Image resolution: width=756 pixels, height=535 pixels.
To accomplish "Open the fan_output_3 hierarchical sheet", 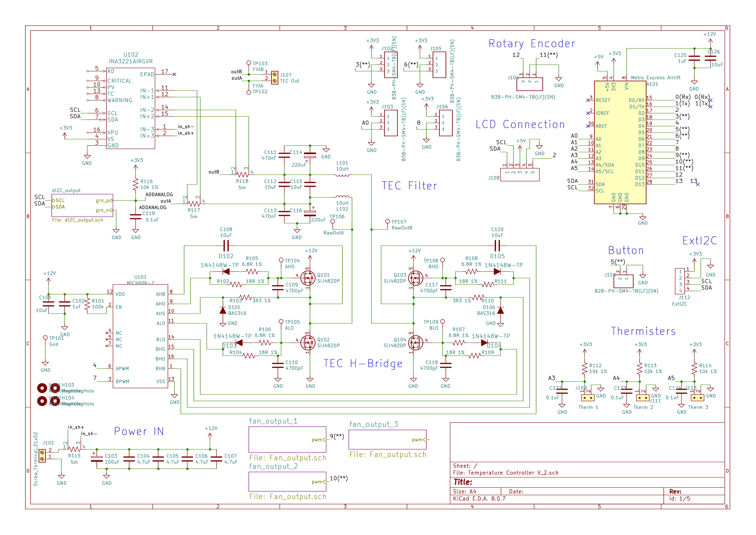I will pos(387,439).
